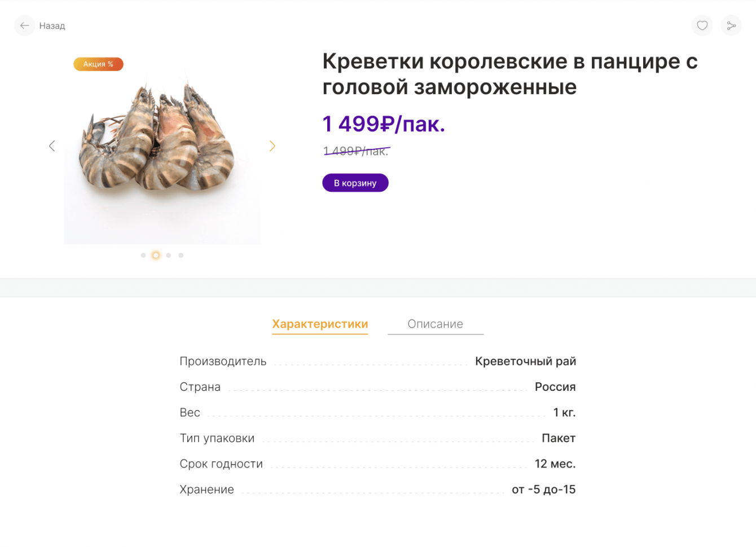The width and height of the screenshot is (756, 547).
Task: Switch to the "Описание" tab
Action: pos(435,324)
